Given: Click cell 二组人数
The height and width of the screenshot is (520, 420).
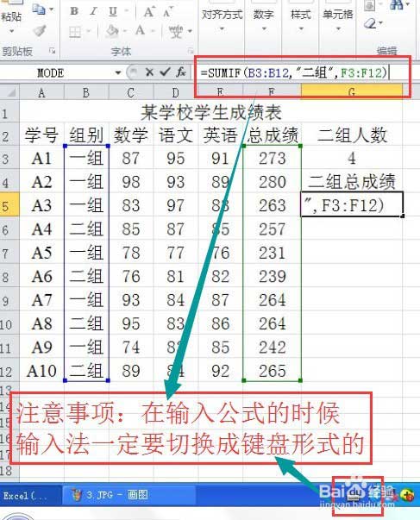Looking at the screenshot, I should (352, 135).
